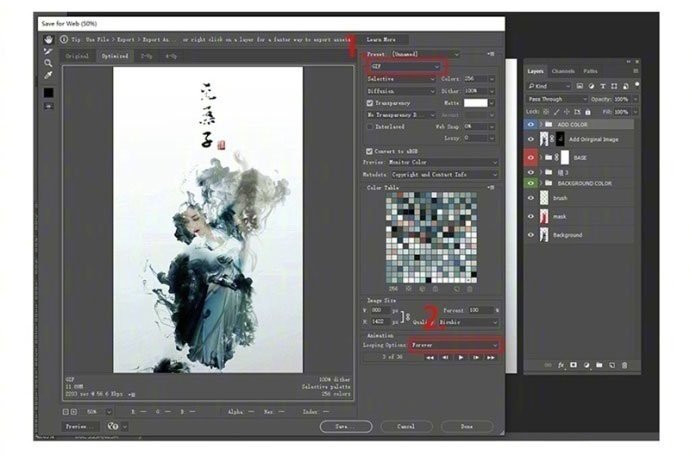Open the Color Table palette menu
The height and width of the screenshot is (456, 690).
coord(491,188)
